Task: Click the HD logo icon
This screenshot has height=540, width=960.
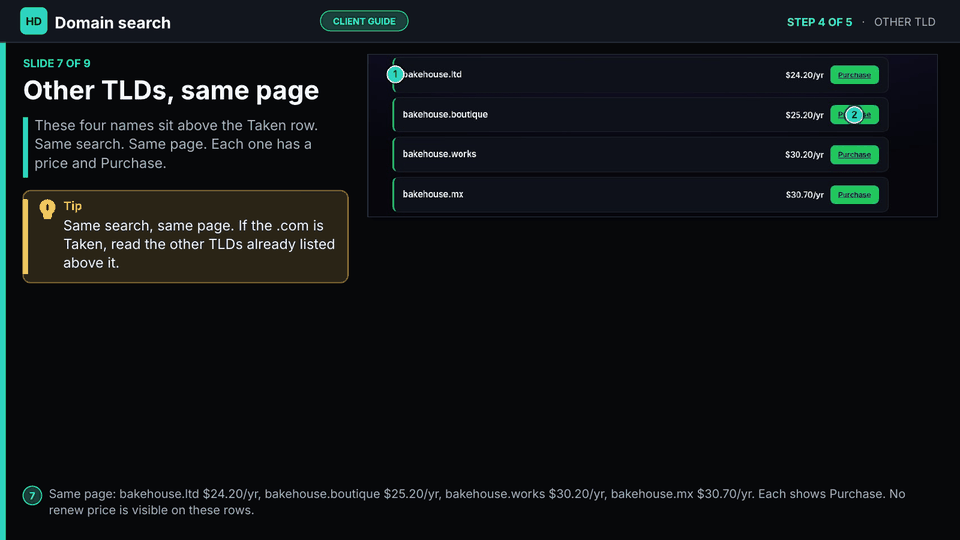Action: [34, 21]
